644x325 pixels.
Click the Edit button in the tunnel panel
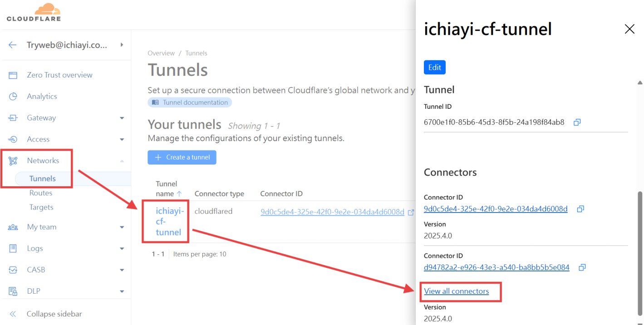(435, 67)
